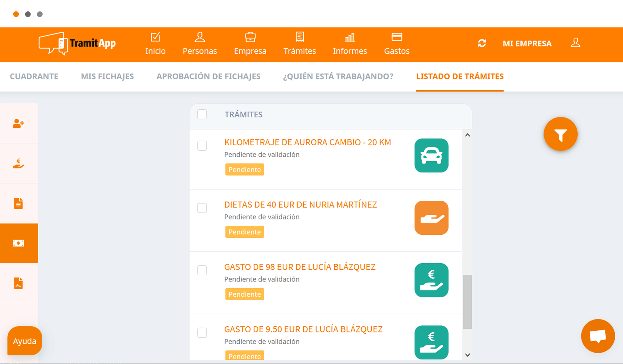
Task: Open the Informes section
Action: point(350,44)
